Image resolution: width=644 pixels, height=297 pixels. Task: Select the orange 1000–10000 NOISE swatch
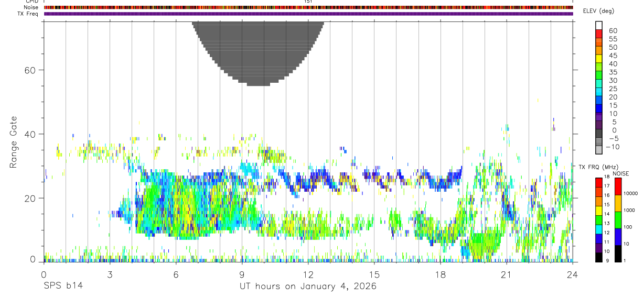619,203
